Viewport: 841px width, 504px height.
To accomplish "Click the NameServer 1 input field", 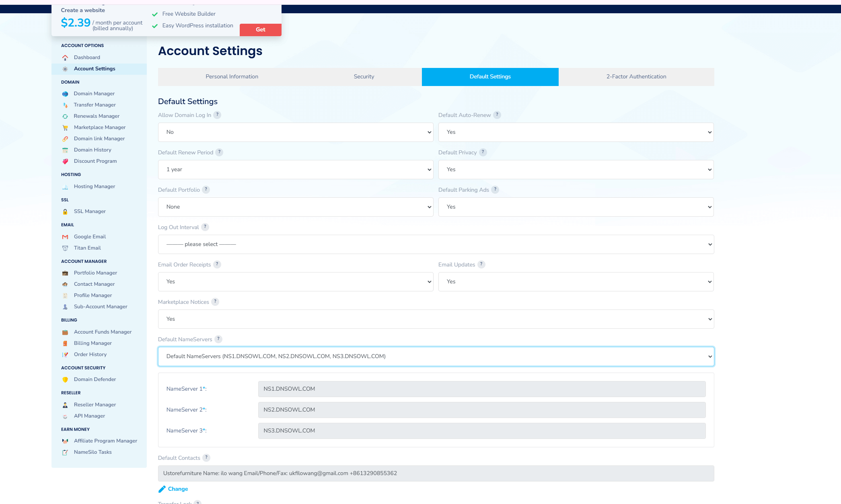I will tap(481, 389).
